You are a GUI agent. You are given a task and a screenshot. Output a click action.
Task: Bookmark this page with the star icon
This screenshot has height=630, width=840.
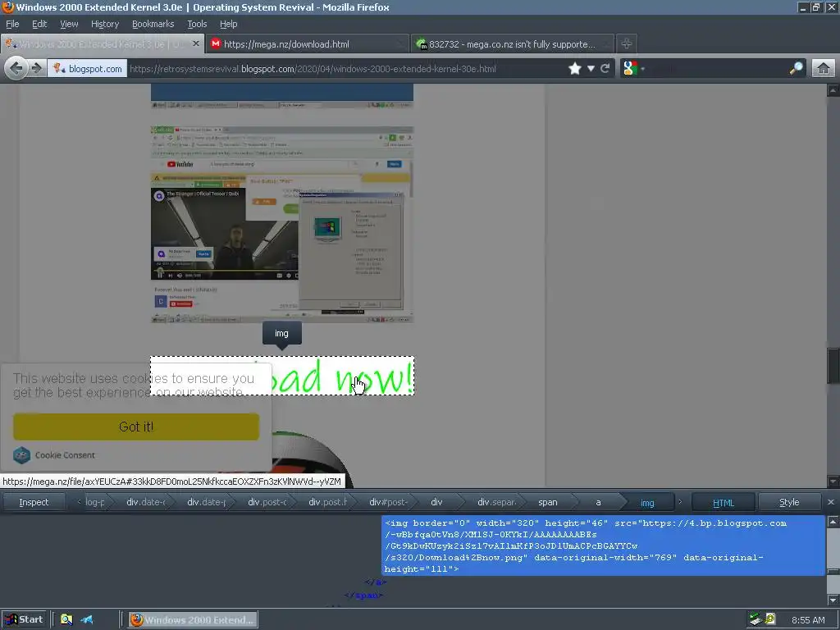[x=575, y=69]
